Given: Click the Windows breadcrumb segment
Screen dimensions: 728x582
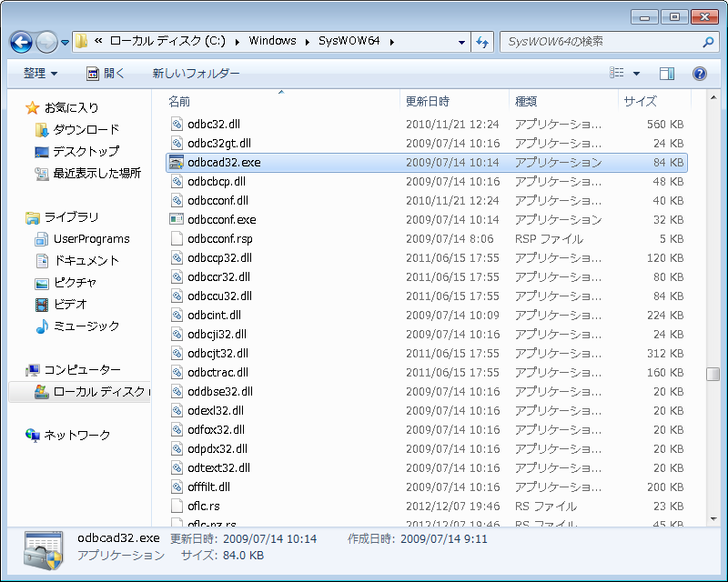Looking at the screenshot, I should 272,41.
